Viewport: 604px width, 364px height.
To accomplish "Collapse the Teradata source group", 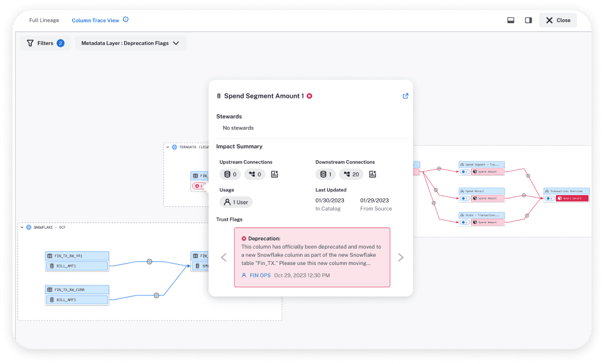I will [168, 147].
